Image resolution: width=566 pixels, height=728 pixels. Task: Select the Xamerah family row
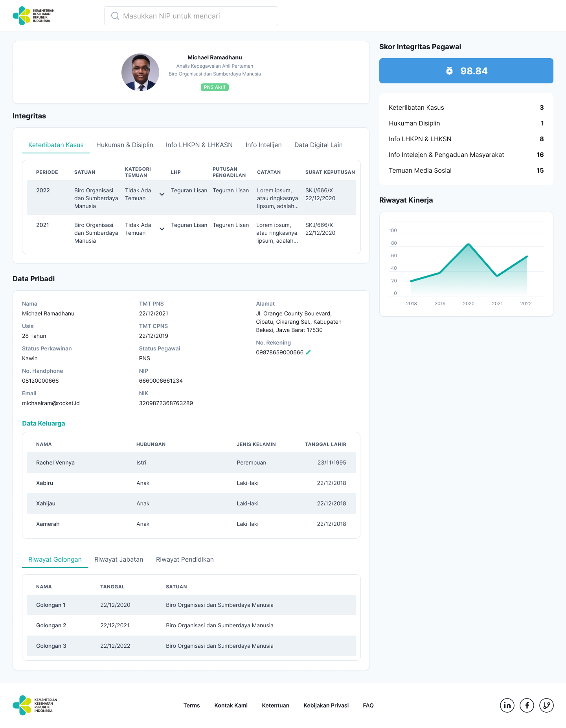191,524
